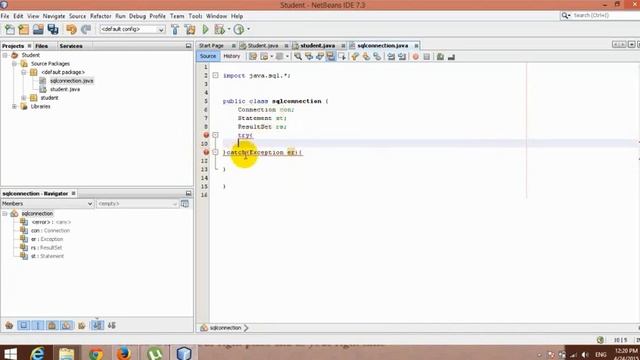Click the Build Project hammer icon

[175, 29]
